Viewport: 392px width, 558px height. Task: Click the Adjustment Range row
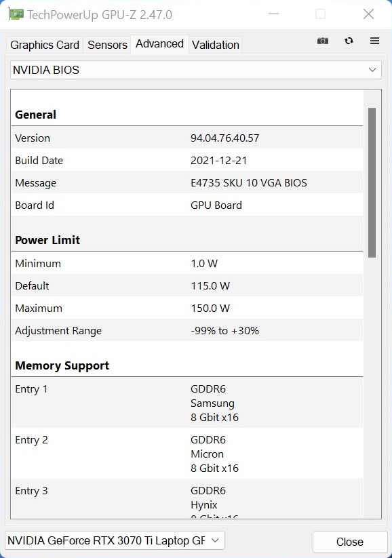187,330
